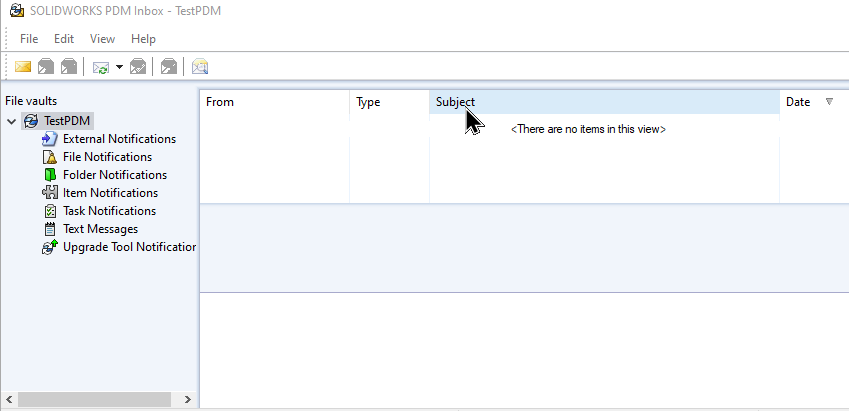Select Task Notifications in the tree
The width and height of the screenshot is (849, 411).
pyautogui.click(x=109, y=211)
